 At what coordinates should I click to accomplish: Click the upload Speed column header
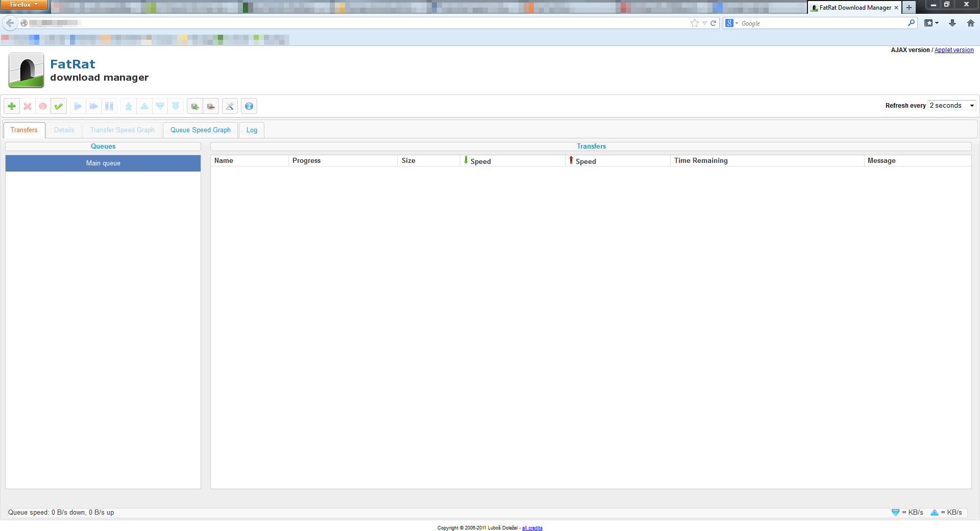pyautogui.click(x=618, y=161)
